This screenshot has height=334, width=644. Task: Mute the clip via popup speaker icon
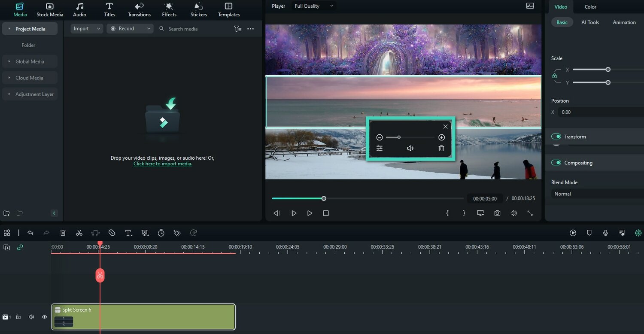[410, 148]
